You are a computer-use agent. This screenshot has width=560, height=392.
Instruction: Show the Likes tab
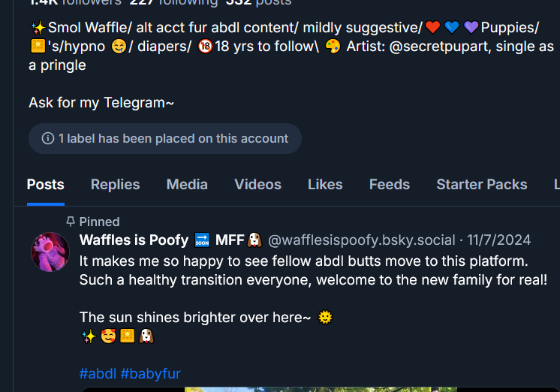325,185
